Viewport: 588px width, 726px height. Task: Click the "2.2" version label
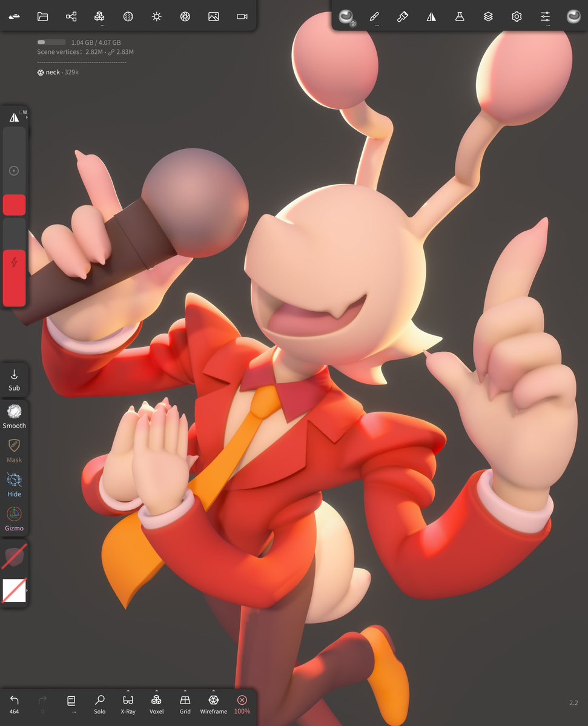tap(573, 703)
